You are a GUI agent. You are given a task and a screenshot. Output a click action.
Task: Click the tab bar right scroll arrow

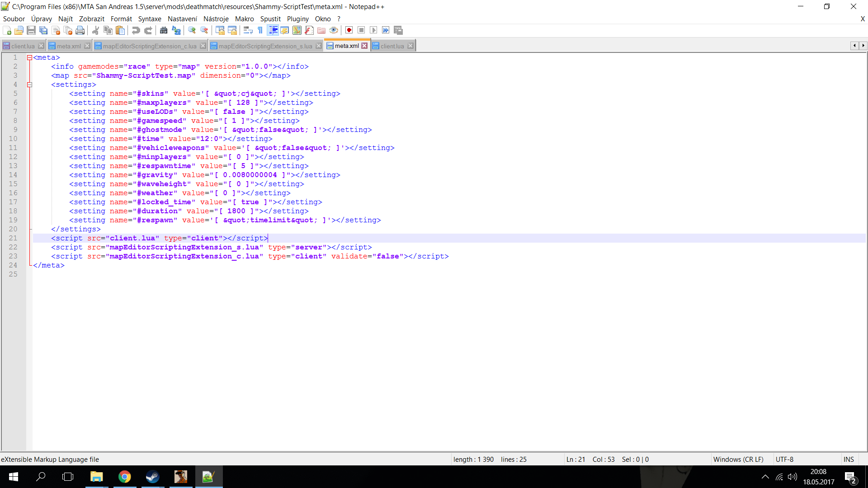click(863, 46)
